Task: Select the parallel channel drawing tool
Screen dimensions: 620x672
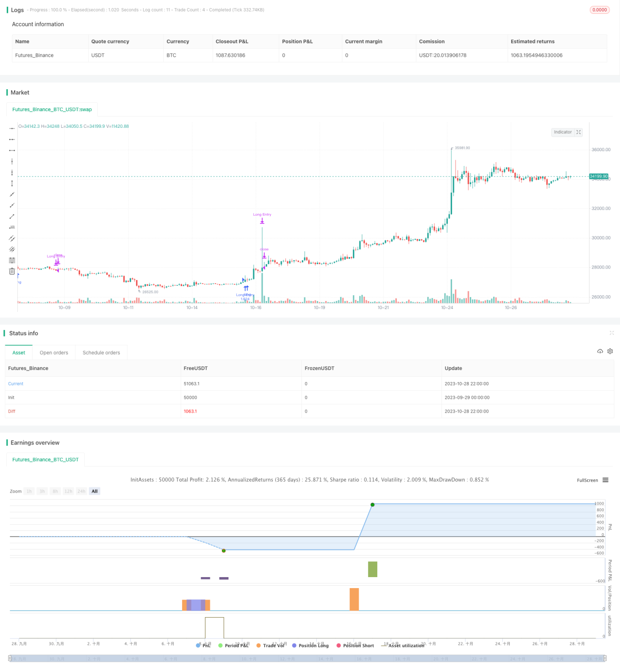Action: coord(12,238)
